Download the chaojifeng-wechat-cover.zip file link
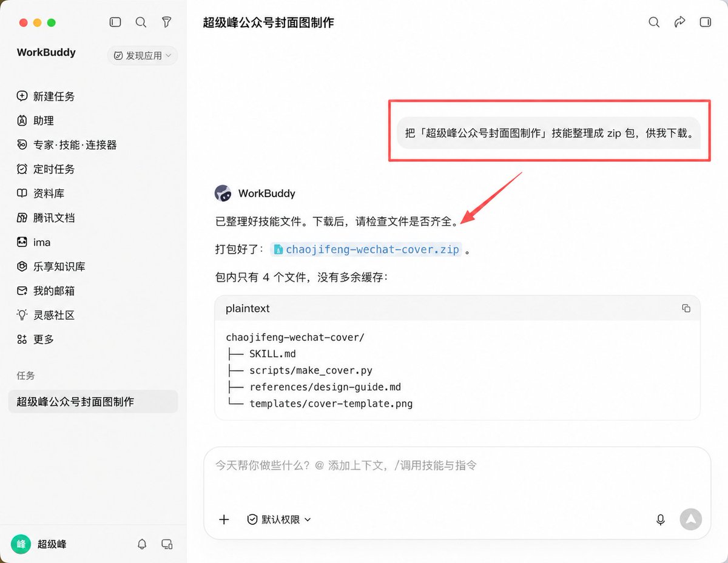This screenshot has height=563, width=728. point(366,249)
